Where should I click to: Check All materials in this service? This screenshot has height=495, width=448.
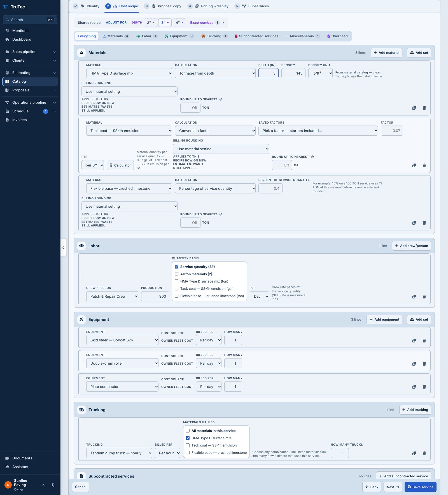coord(188,431)
